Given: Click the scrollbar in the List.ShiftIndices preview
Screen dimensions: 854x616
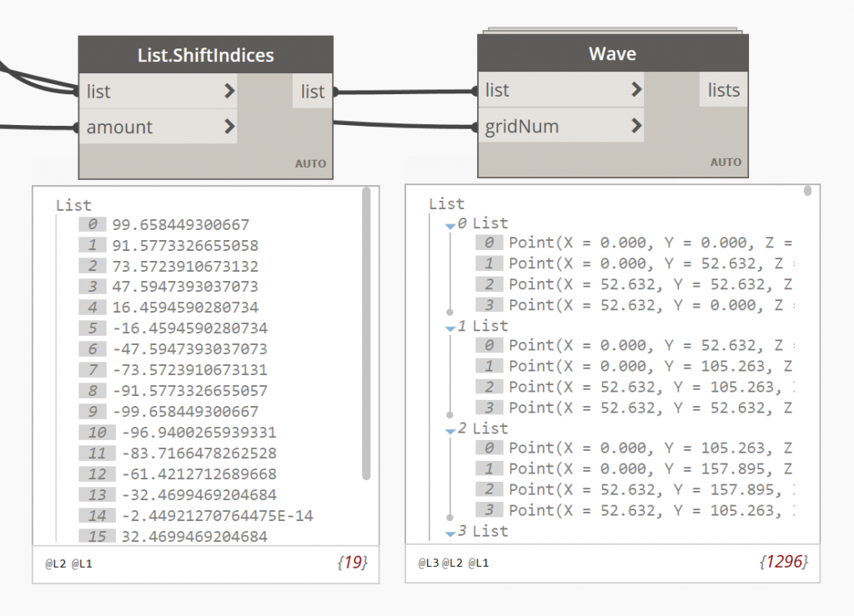Looking at the screenshot, I should 366,333.
